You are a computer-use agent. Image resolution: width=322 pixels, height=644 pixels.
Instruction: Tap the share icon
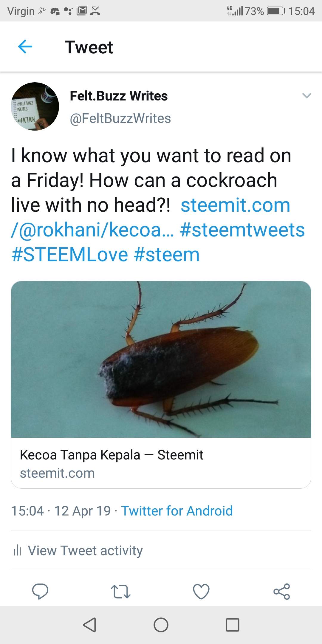pyautogui.click(x=282, y=592)
